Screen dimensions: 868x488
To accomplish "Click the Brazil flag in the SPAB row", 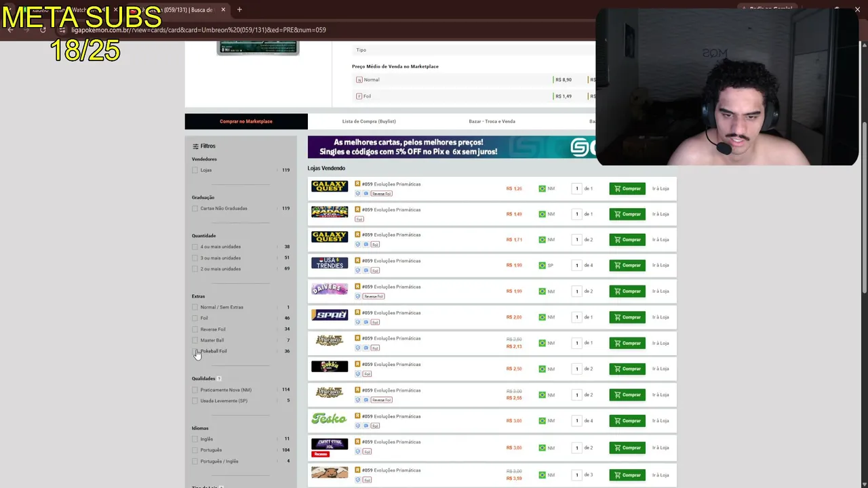I will [542, 317].
